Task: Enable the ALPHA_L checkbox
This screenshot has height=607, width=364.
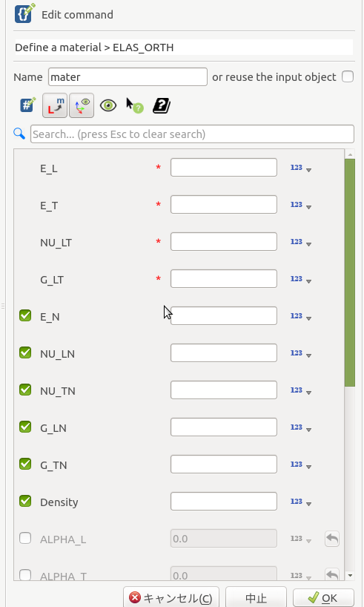Action: click(25, 538)
